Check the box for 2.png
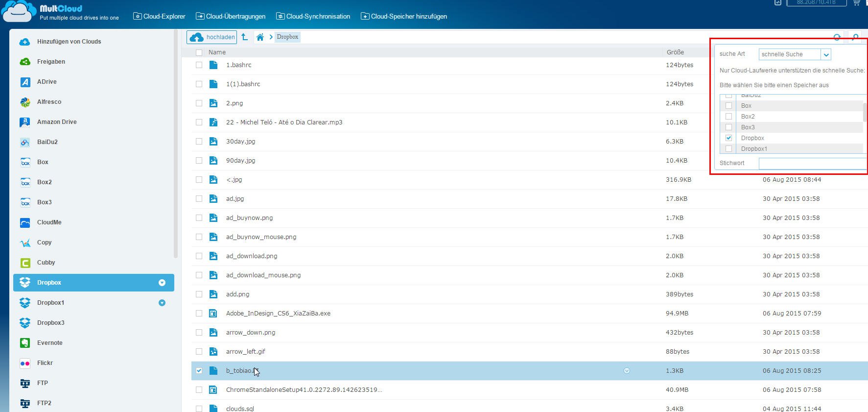 [x=199, y=103]
